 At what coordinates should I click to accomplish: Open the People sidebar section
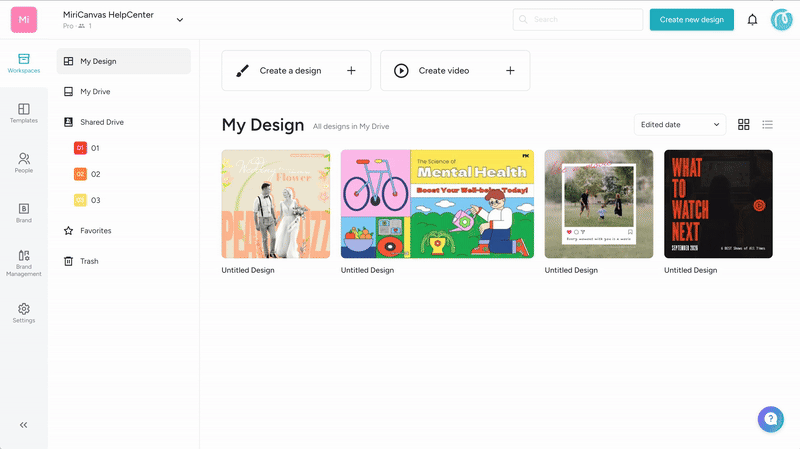point(23,163)
